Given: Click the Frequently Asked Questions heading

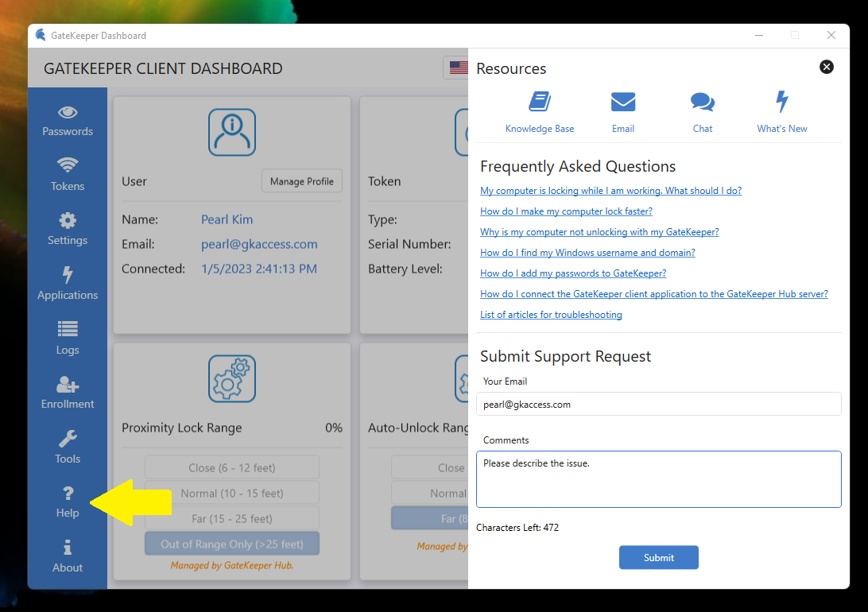Looking at the screenshot, I should click(x=578, y=167).
